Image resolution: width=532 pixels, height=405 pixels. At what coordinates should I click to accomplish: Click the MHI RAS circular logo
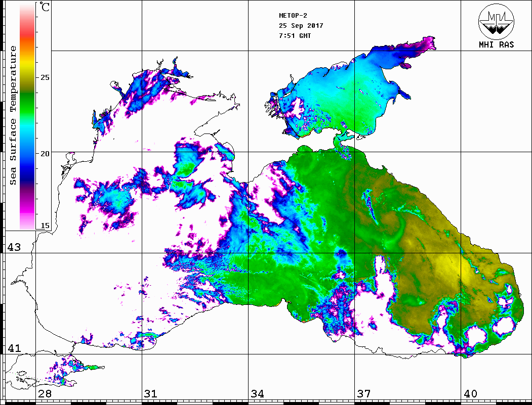497,21
